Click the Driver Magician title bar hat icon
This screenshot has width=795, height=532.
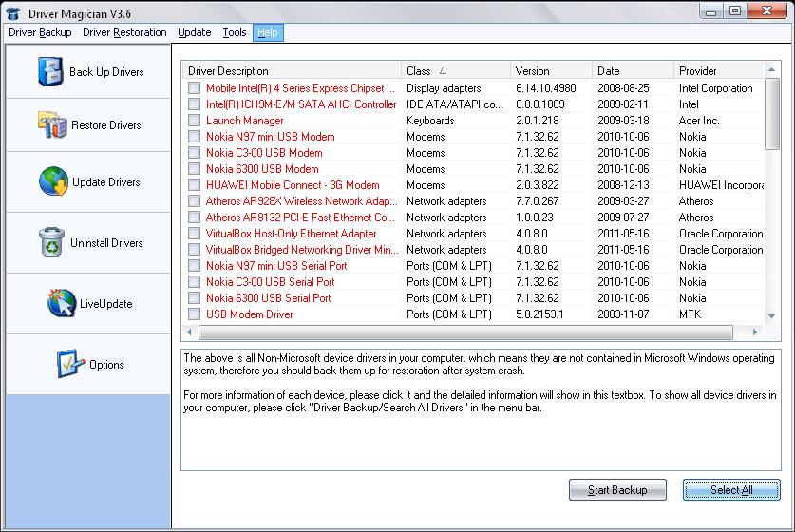point(13,13)
